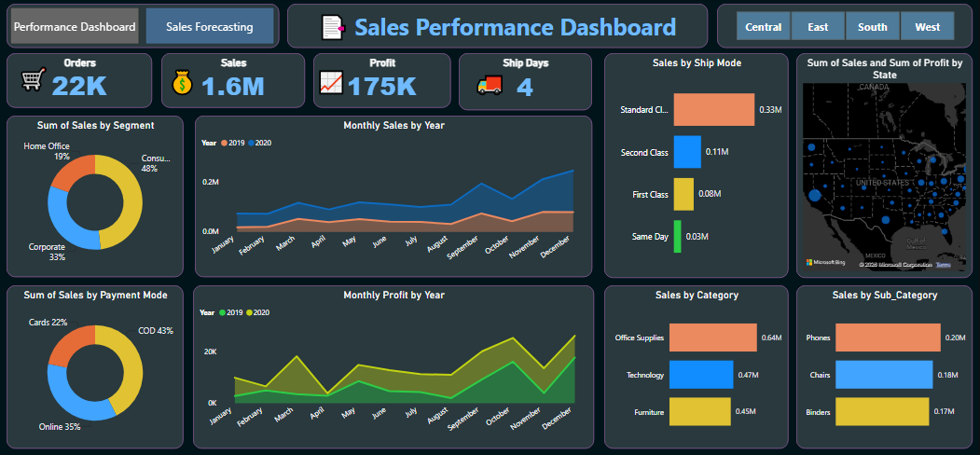The height and width of the screenshot is (455, 980).
Task: Toggle the Central region slicer
Action: coord(763,27)
